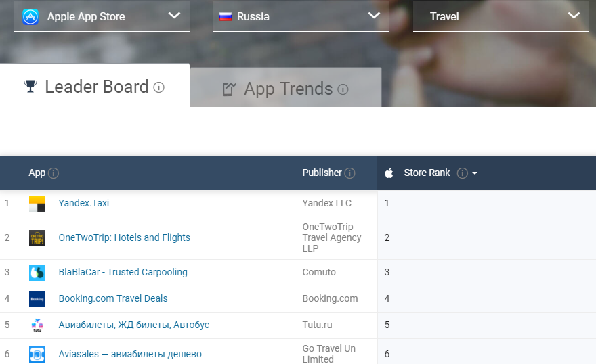This screenshot has height=364, width=596.
Task: Open Aviasales — авиабилеты дешево link
Action: coord(130,354)
